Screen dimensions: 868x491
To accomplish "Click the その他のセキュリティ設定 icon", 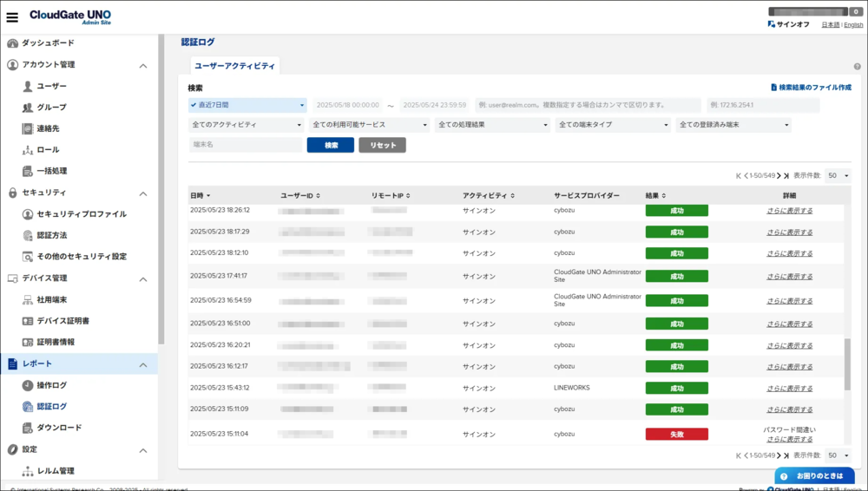I will point(28,257).
